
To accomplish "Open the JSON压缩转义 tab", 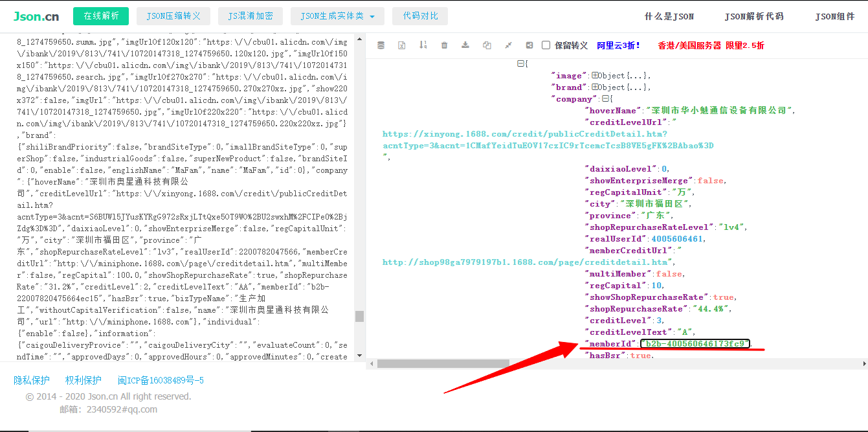I will (173, 16).
